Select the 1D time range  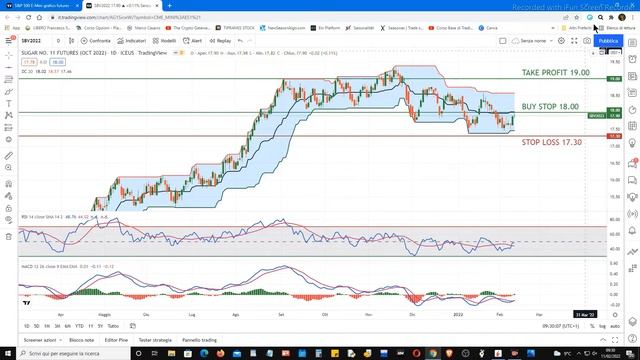click(27, 326)
